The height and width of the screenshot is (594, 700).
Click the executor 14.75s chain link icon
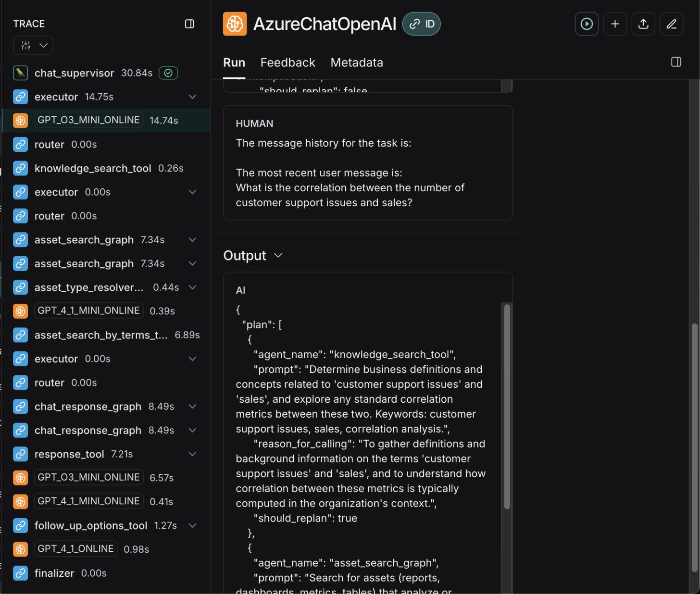(x=20, y=97)
